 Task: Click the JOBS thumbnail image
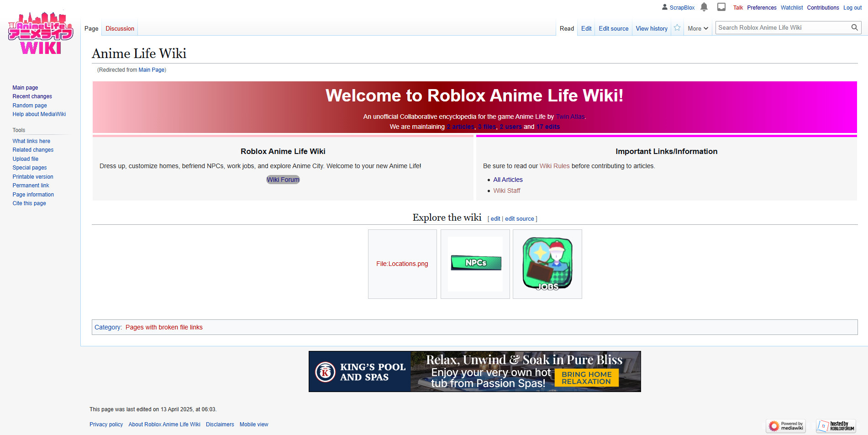547,264
